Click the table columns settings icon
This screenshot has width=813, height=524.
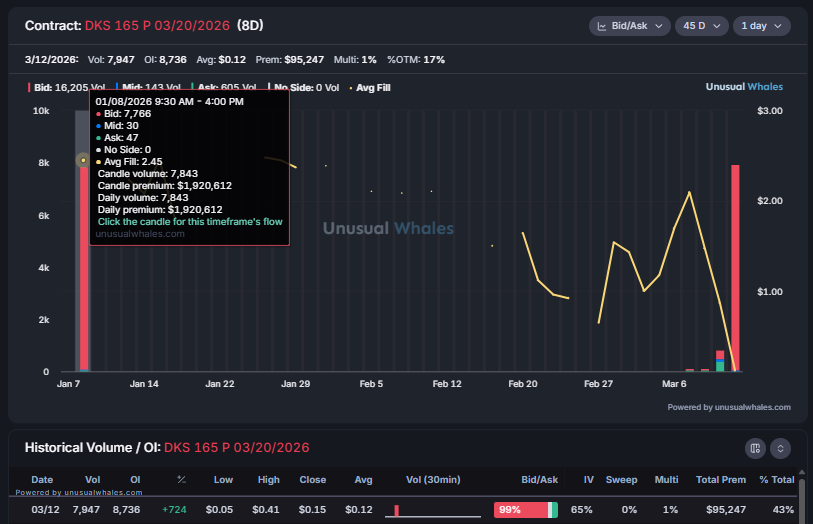click(755, 448)
